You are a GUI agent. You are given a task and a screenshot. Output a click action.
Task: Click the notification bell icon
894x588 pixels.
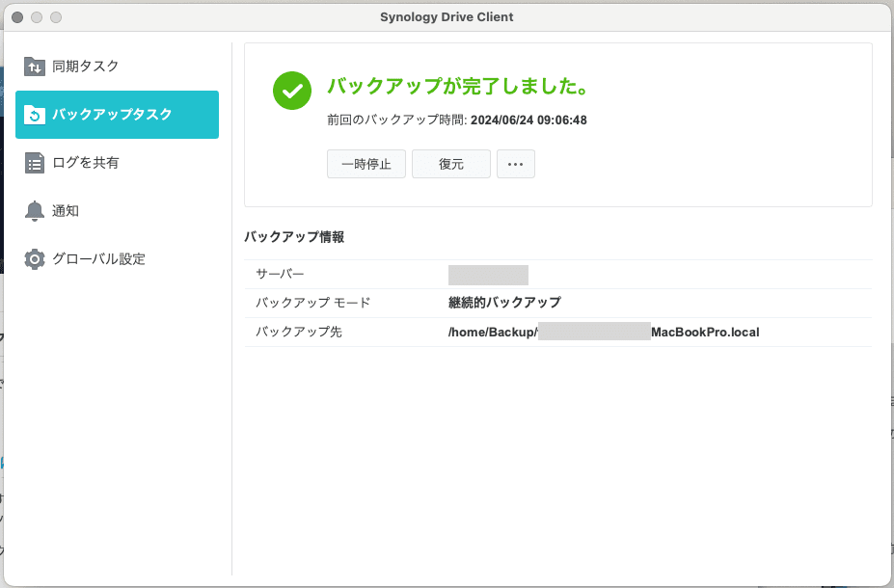(x=35, y=211)
